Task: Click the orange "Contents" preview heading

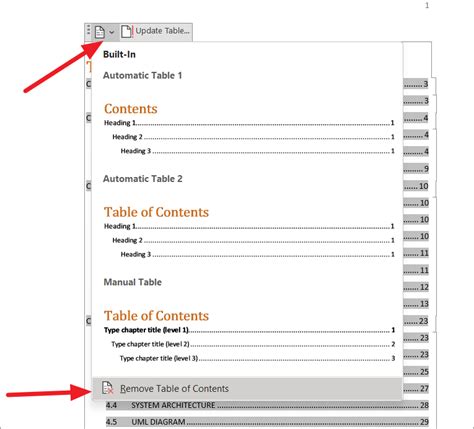Action: pos(131,109)
